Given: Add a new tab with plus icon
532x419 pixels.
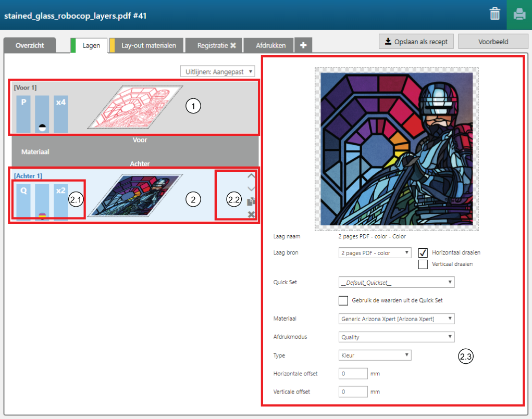Looking at the screenshot, I should (303, 45).
